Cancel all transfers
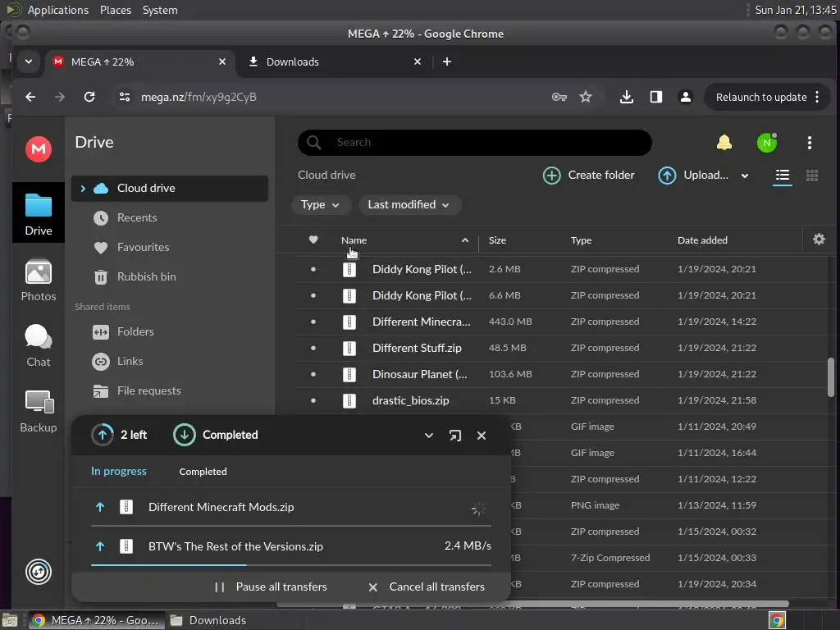The image size is (840, 630). 427,587
